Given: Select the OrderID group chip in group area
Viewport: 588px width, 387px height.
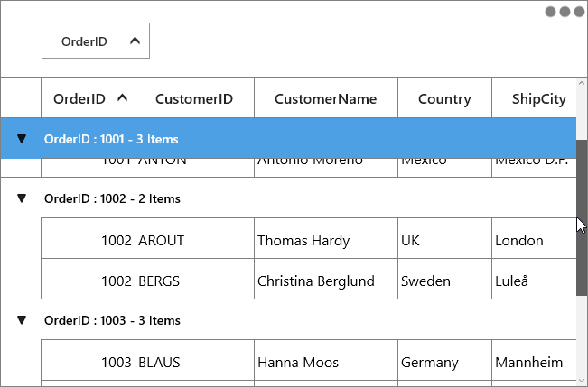Looking at the screenshot, I should coord(96,41).
